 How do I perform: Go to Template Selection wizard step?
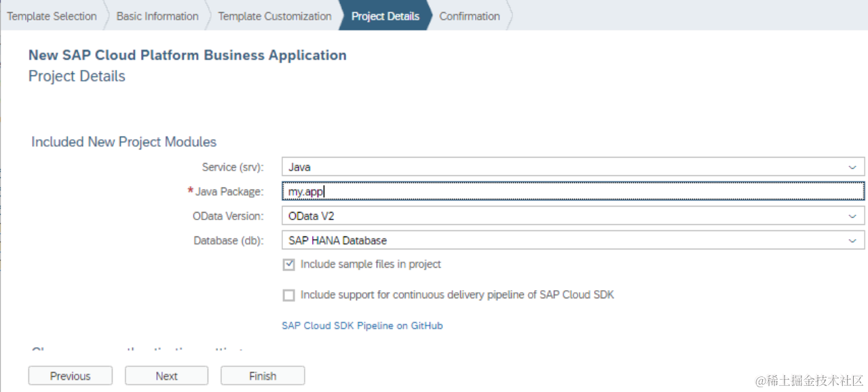[52, 16]
